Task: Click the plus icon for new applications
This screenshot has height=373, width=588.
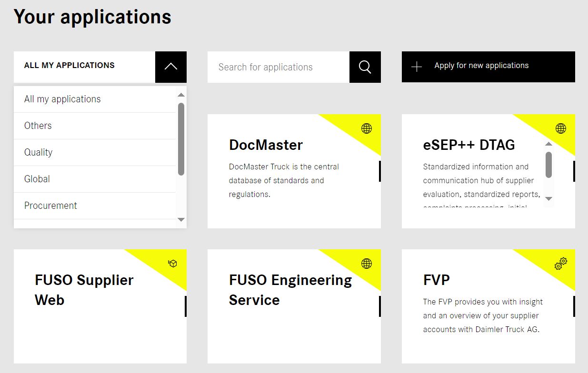Action: pos(417,67)
